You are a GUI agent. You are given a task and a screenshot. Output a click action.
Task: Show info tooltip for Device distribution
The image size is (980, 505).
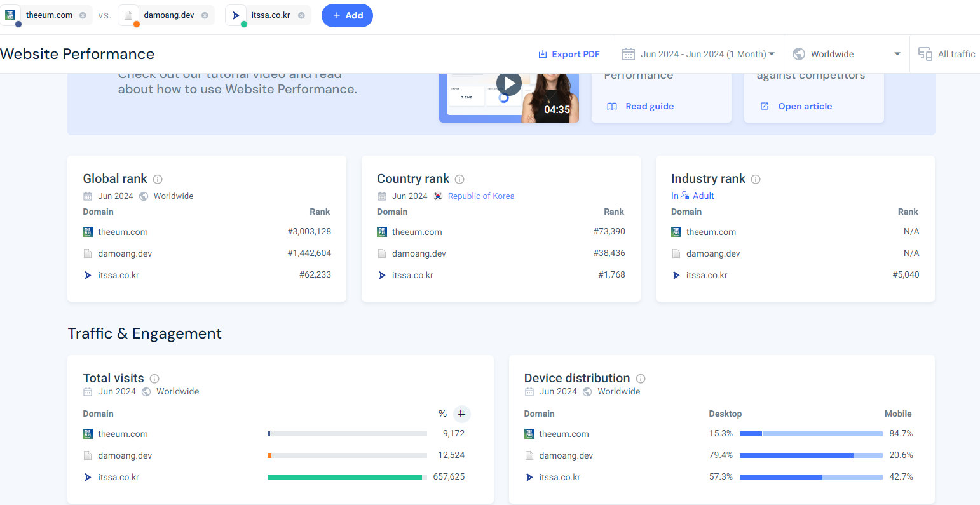point(641,379)
